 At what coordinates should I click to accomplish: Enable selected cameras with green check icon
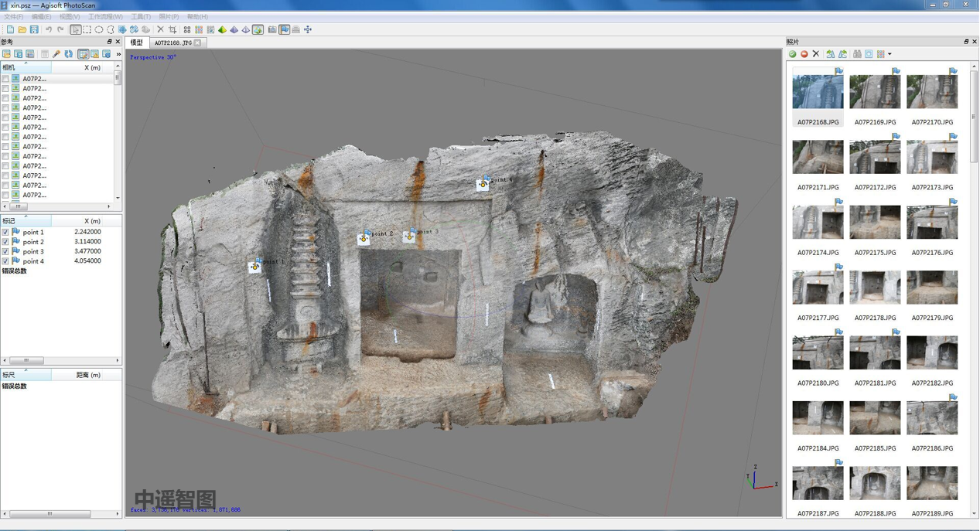[x=792, y=54]
